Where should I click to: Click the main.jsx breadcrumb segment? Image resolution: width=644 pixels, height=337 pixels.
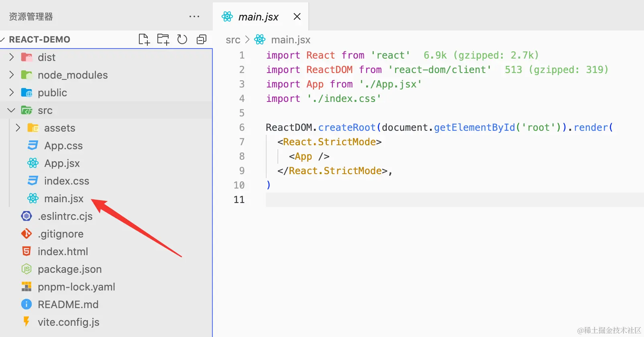[291, 40]
